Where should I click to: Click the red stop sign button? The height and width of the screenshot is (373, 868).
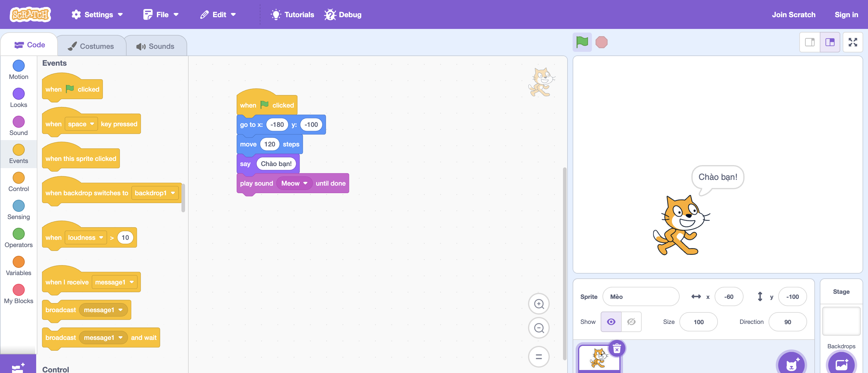601,42
